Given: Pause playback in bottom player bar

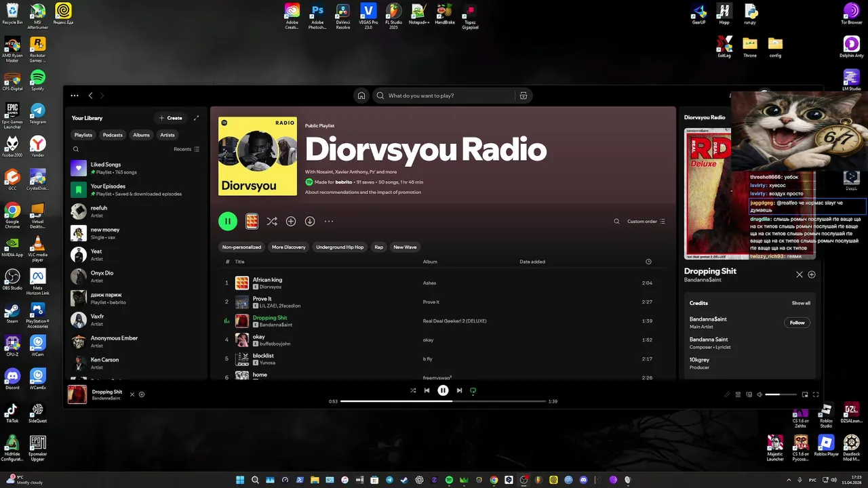Looking at the screenshot, I should [443, 390].
